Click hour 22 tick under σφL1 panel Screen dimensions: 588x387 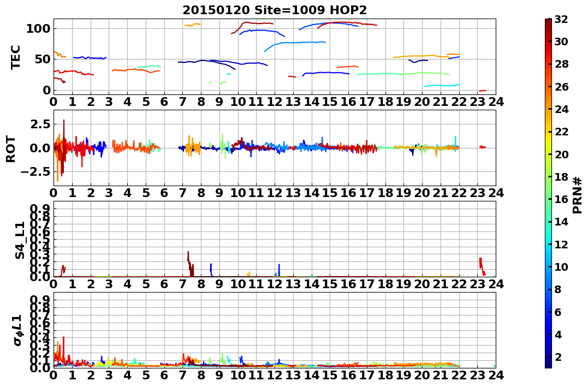tap(459, 376)
